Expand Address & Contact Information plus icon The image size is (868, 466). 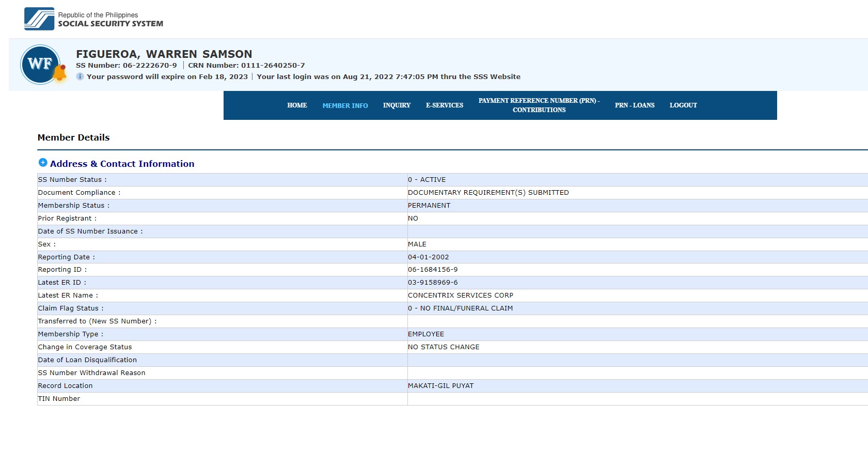(43, 163)
